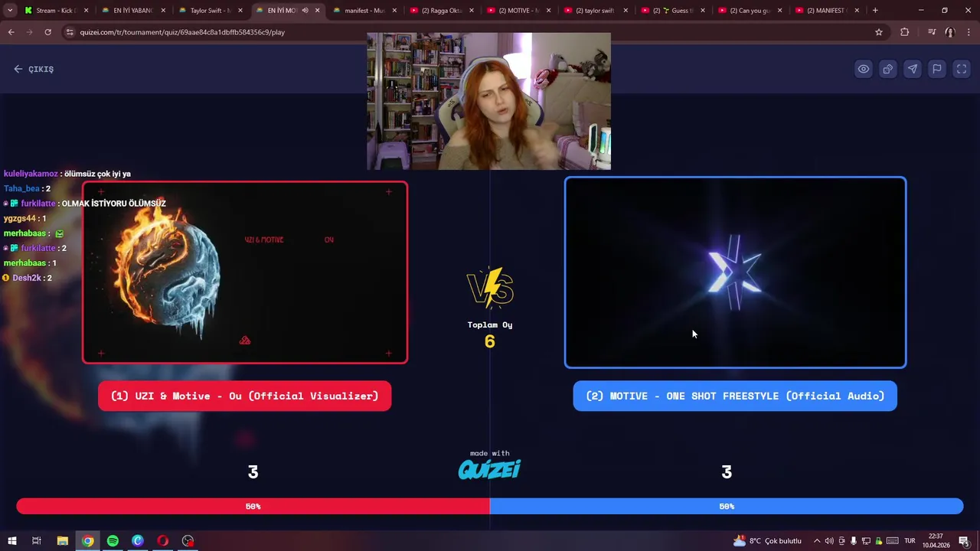Open clock showing 22:37
This screenshot has width=980, height=551.
(x=936, y=541)
